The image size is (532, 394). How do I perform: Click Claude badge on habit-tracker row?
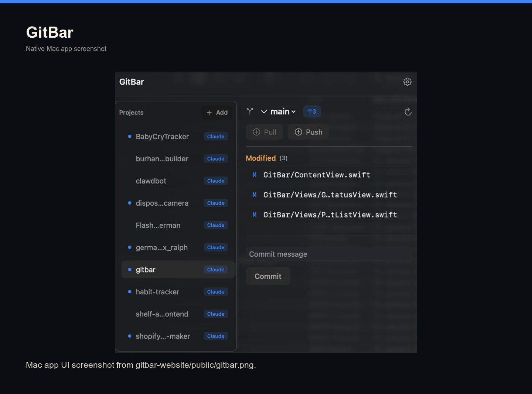click(x=216, y=292)
